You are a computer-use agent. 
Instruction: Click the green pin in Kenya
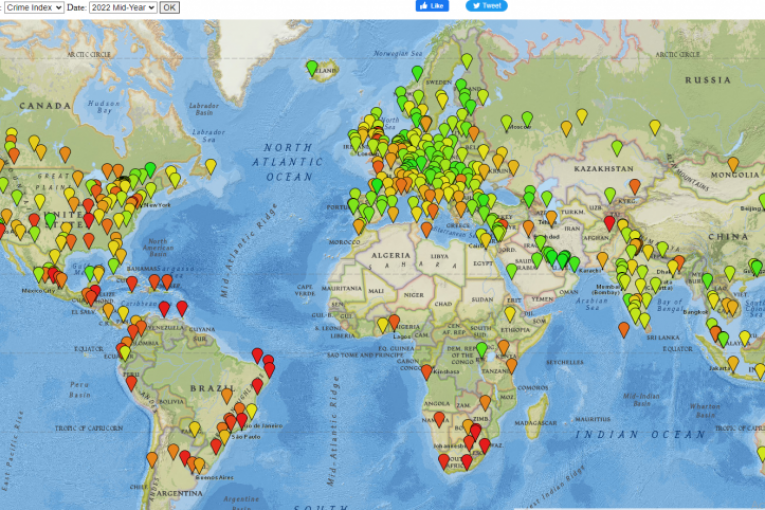pos(481,349)
